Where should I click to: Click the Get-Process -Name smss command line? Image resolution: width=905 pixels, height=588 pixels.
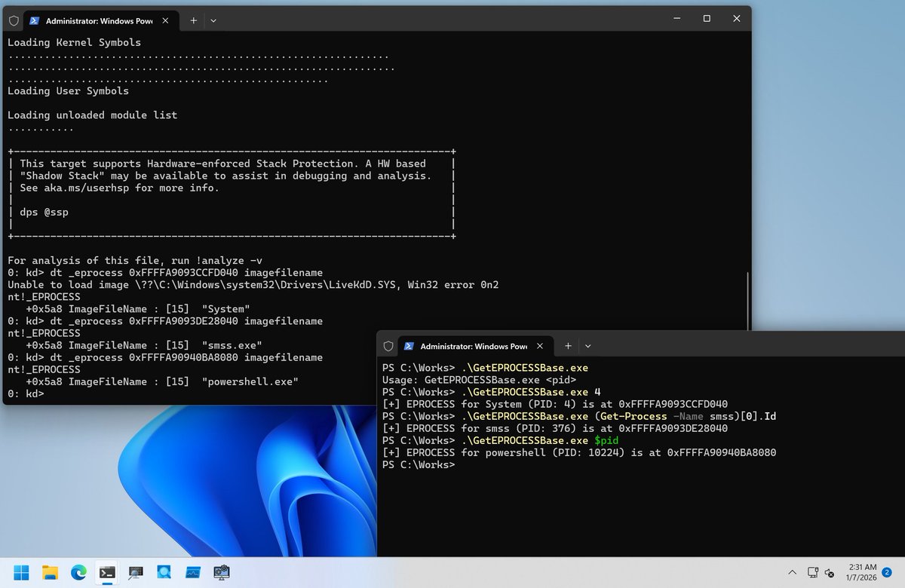(578, 416)
